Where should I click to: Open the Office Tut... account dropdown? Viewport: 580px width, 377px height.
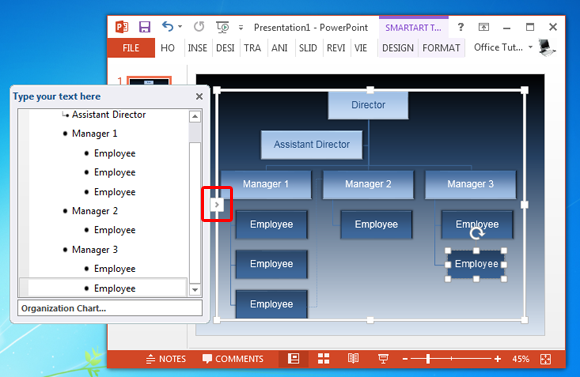pyautogui.click(x=503, y=47)
